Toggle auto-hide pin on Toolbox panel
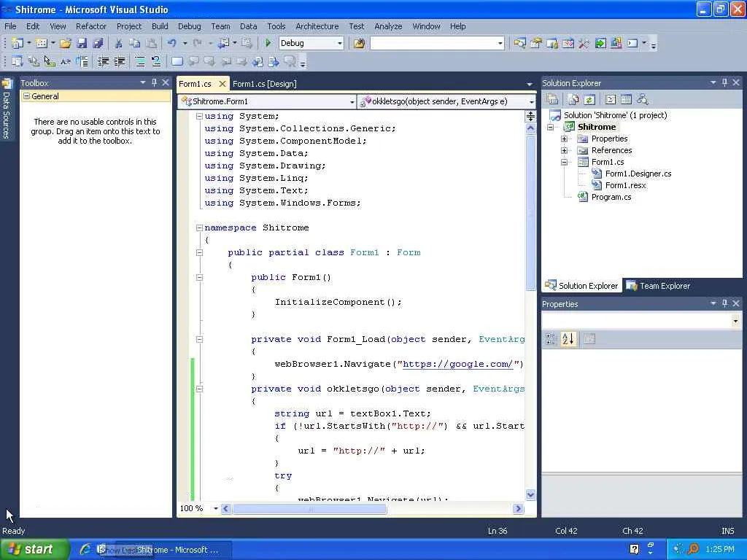747x560 pixels. [x=154, y=83]
